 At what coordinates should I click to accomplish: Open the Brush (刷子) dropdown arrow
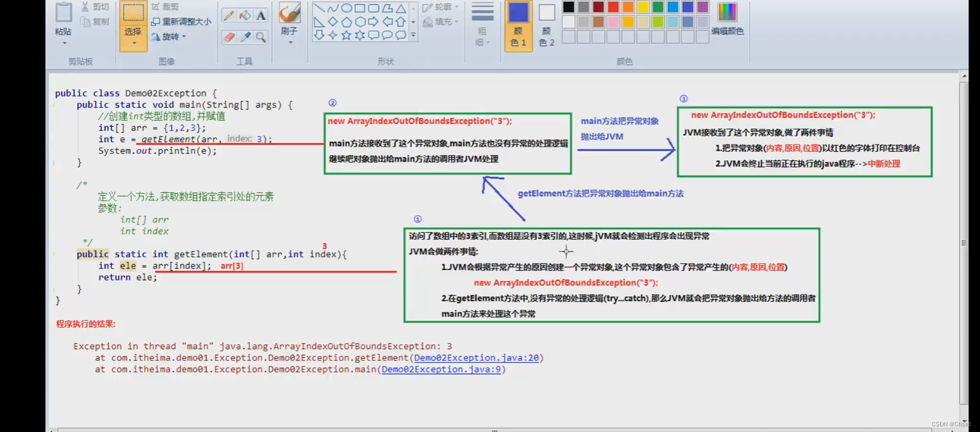(290, 42)
